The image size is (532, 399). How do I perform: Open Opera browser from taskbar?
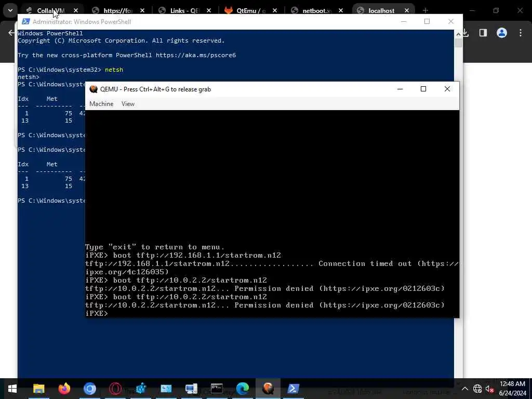click(x=115, y=389)
